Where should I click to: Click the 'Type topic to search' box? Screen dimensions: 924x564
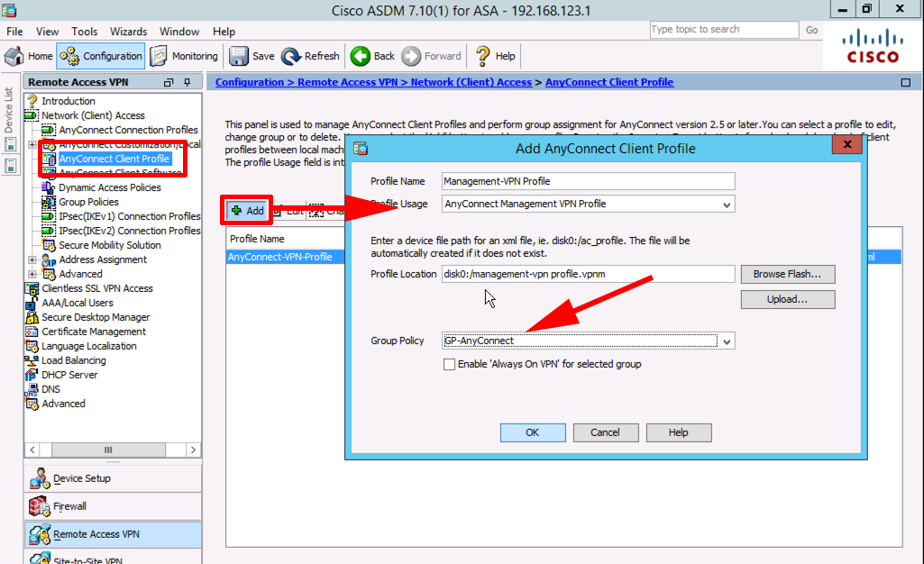coord(724,30)
